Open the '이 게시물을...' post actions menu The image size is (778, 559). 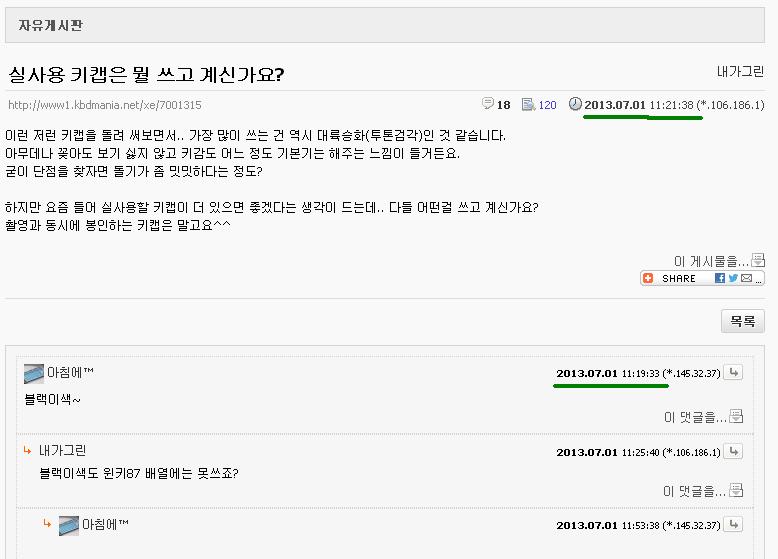pyautogui.click(x=719, y=260)
